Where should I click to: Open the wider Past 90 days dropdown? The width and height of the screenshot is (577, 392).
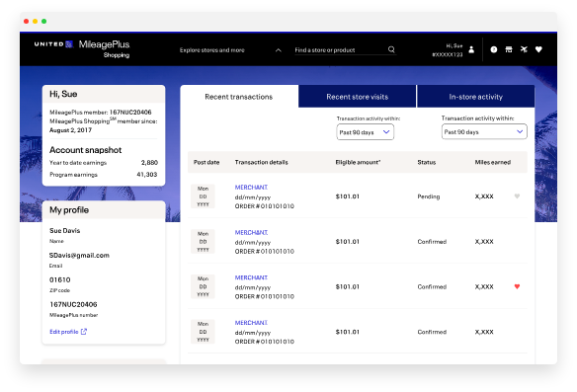tap(484, 131)
